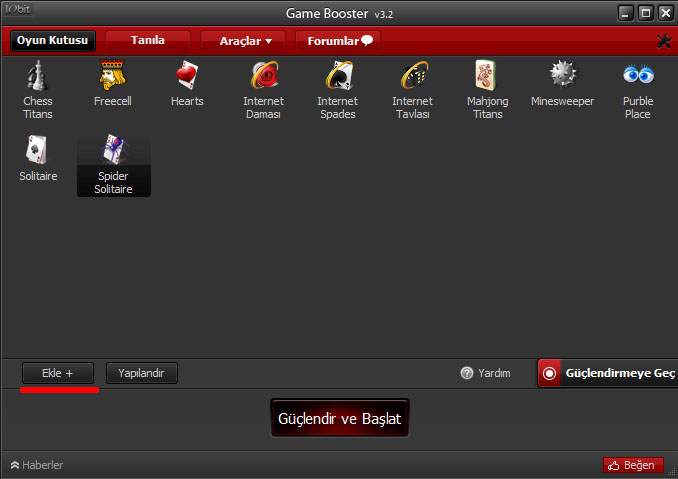Viewport: 678px width, 479px height.
Task: Click the IObit logo in title bar
Action: point(18,9)
